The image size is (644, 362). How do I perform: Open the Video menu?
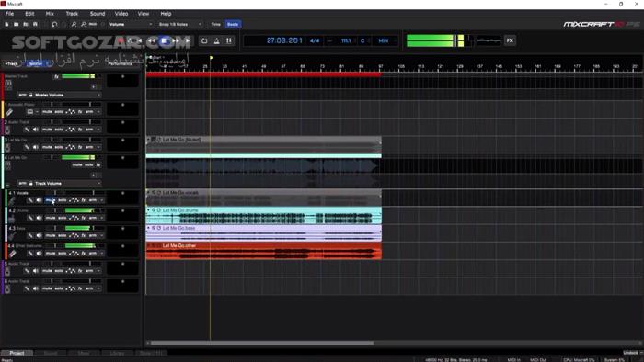point(121,14)
